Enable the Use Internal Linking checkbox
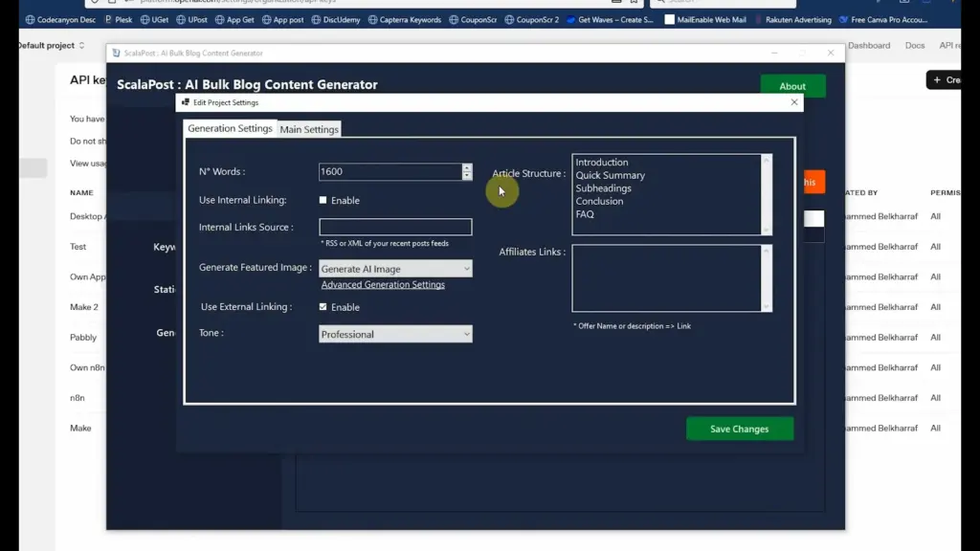This screenshot has width=980, height=551. (323, 200)
